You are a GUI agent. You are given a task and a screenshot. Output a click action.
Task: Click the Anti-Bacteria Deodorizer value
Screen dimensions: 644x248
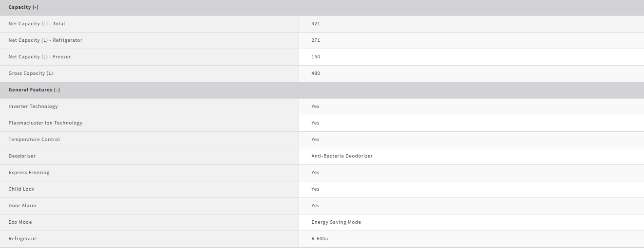pyautogui.click(x=342, y=156)
